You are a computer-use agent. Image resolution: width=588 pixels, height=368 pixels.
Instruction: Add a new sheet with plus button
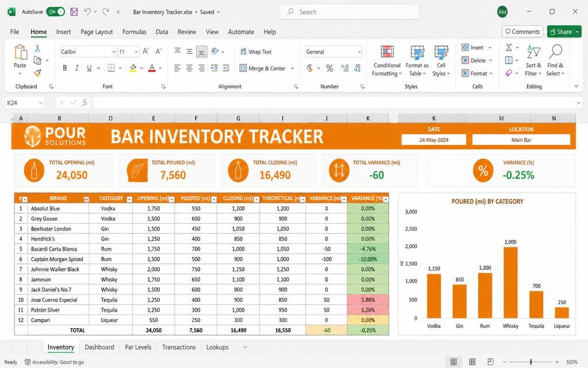tap(245, 347)
